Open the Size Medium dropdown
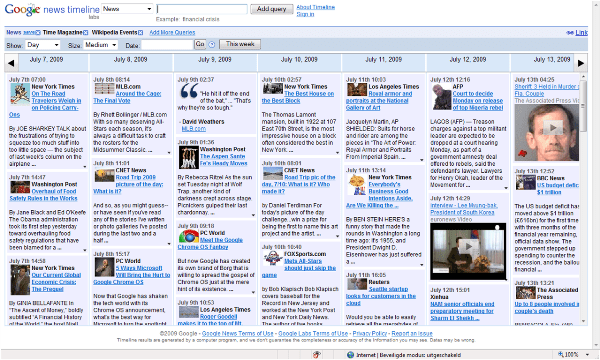Viewport: 600px width, 360px height. [x=101, y=45]
